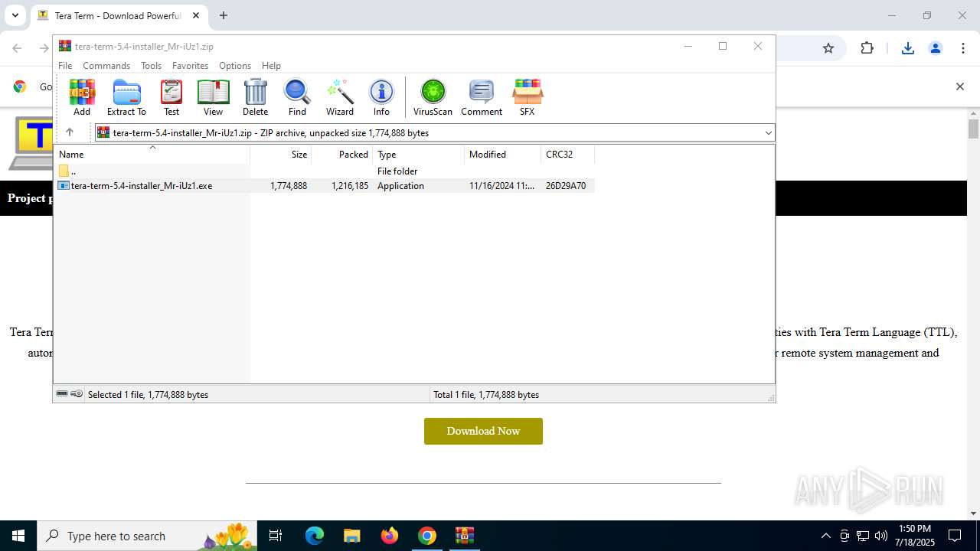Open the Commands menu
Image resolution: width=980 pixels, height=551 pixels.
point(106,66)
